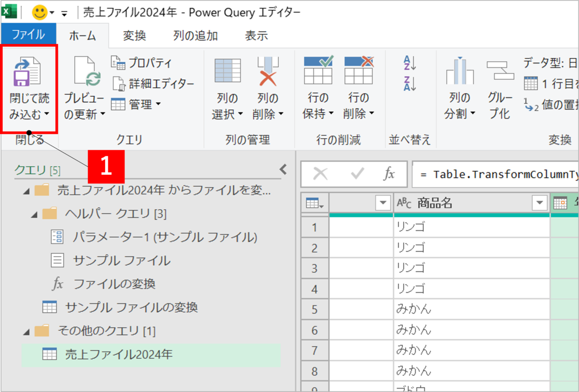Expand the プレビューの更新 dropdown

tap(103, 113)
